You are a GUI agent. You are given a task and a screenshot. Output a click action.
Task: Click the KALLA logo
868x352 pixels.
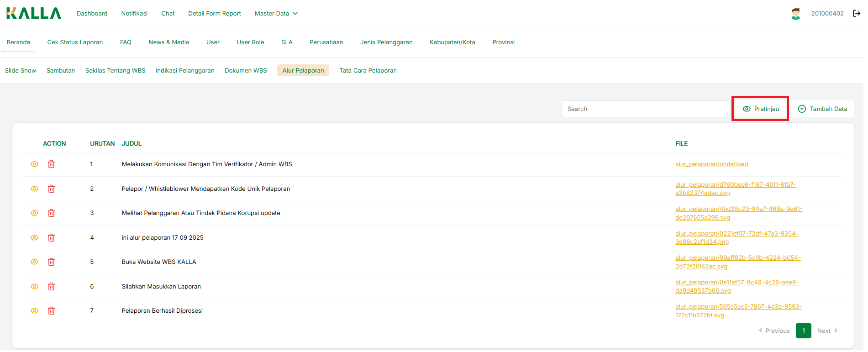click(x=34, y=14)
